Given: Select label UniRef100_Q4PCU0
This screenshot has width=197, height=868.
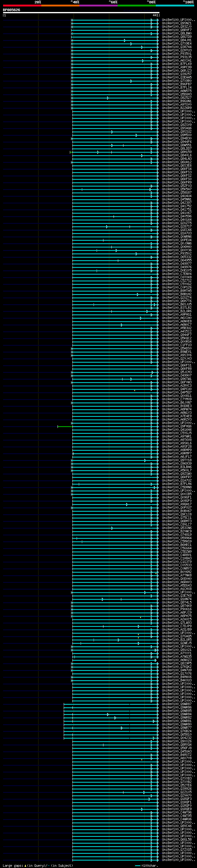Looking at the screenshot, I should pos(177,389).
